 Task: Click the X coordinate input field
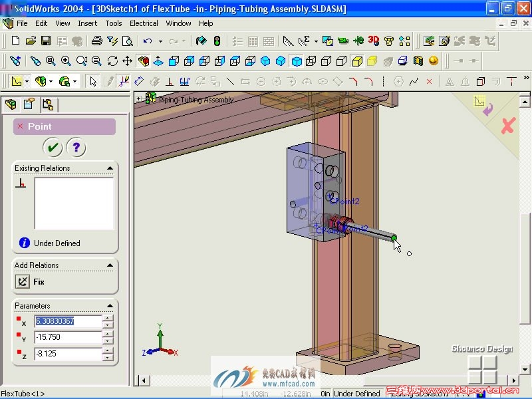click(68, 321)
